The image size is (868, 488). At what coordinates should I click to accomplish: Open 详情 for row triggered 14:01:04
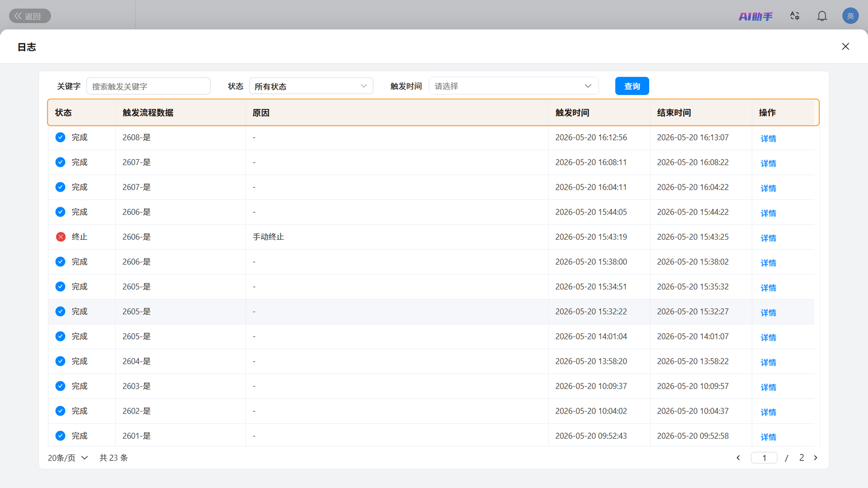pyautogui.click(x=768, y=337)
